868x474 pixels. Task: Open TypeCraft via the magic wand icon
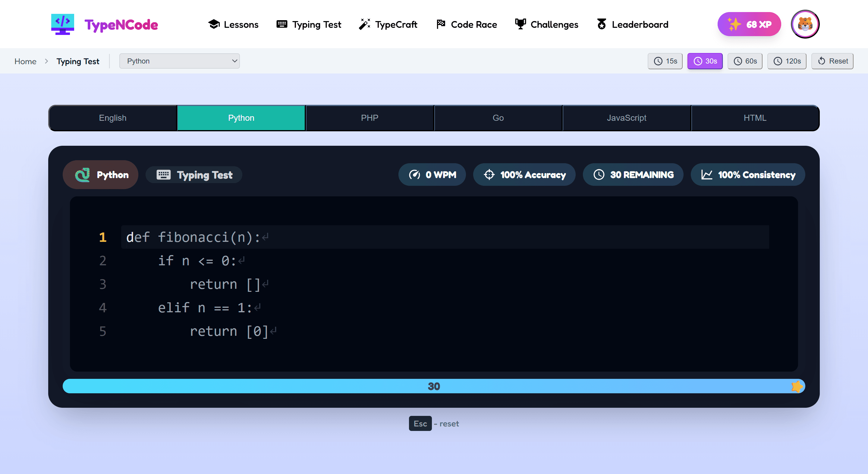click(364, 24)
